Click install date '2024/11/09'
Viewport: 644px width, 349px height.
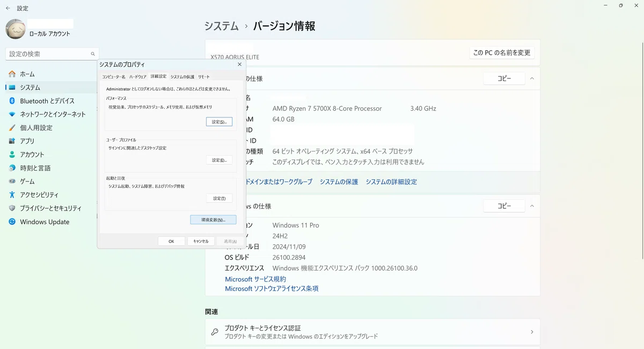click(289, 246)
